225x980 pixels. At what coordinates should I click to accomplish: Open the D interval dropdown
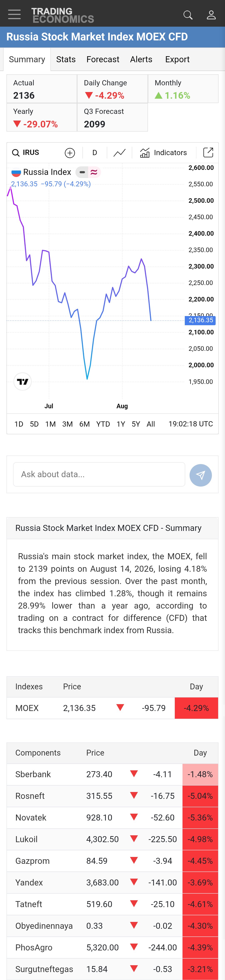pos(95,153)
